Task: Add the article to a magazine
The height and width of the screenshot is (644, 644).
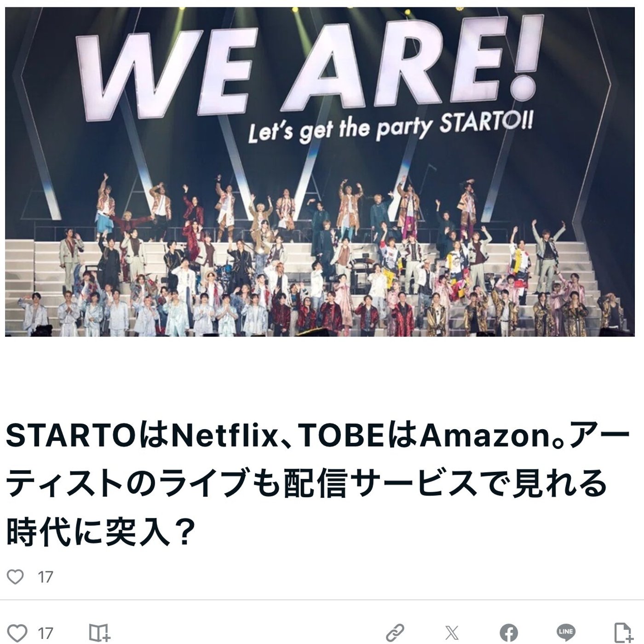Action: pos(99,633)
